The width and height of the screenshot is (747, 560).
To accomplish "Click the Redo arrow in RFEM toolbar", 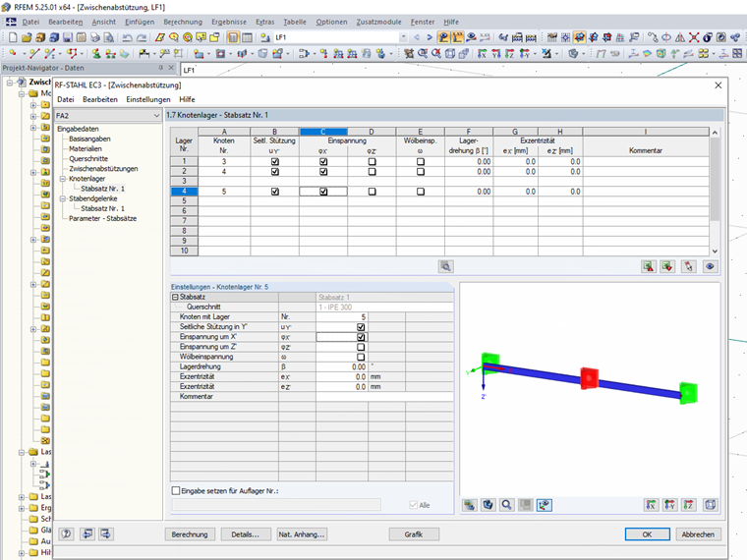I will pos(142,37).
